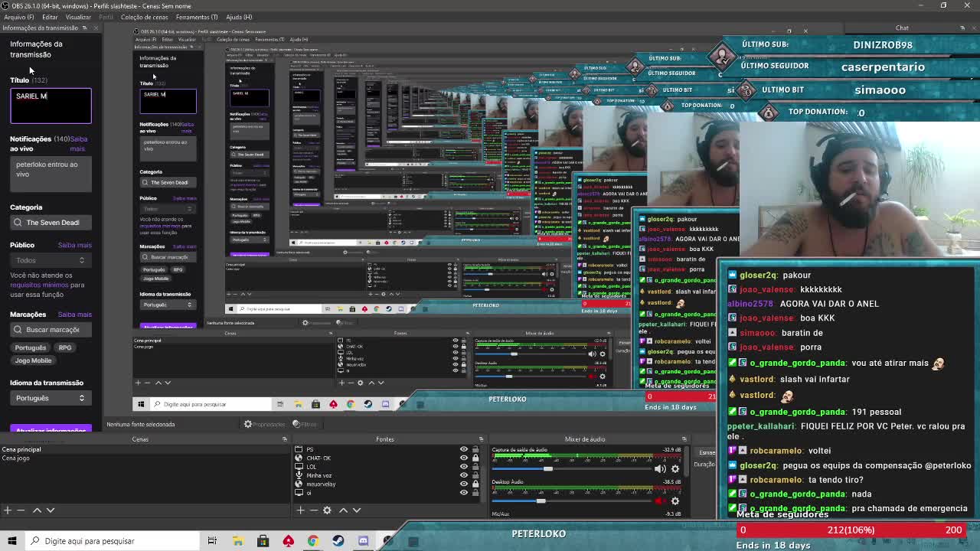Select the PS window capture source icon
The image size is (980, 551).
click(299, 449)
